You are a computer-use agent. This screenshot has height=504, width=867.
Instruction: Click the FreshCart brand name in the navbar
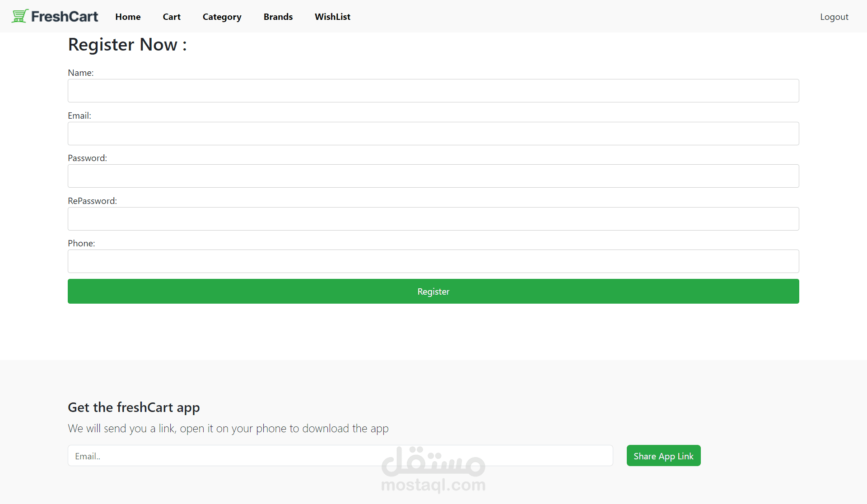pos(64,16)
